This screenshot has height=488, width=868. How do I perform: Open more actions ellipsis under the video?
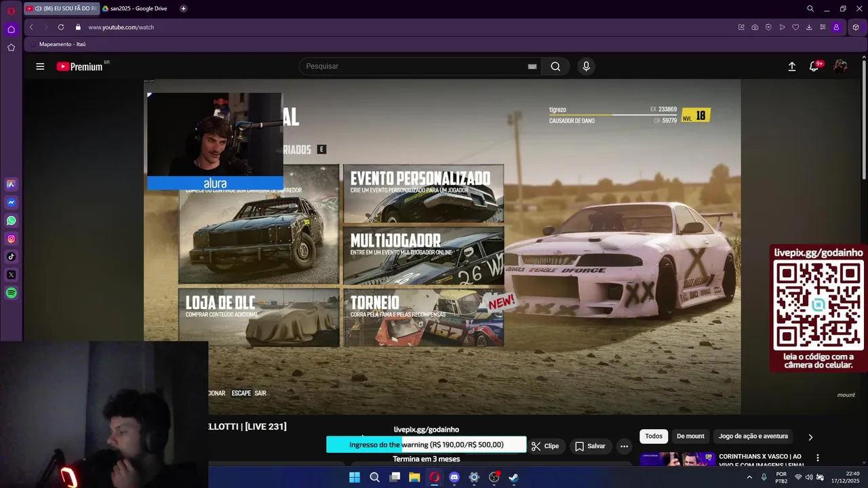pos(624,446)
